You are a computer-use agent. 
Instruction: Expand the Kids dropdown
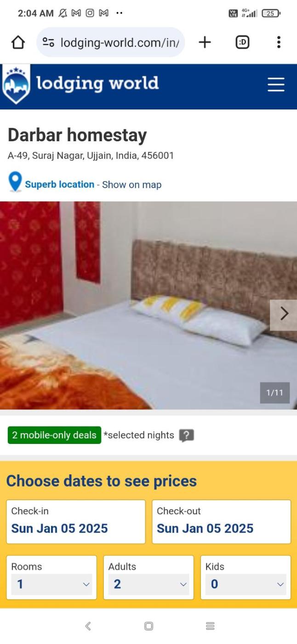coord(246,584)
